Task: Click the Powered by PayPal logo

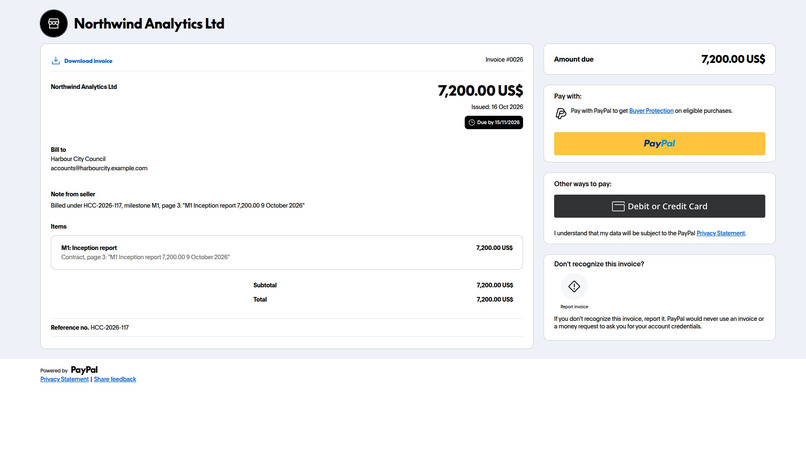Action: tap(84, 370)
